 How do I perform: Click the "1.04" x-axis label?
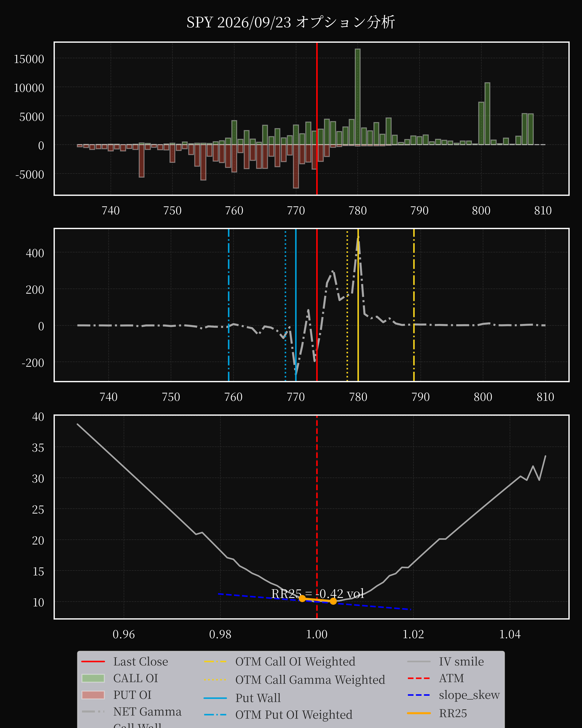[x=510, y=635]
